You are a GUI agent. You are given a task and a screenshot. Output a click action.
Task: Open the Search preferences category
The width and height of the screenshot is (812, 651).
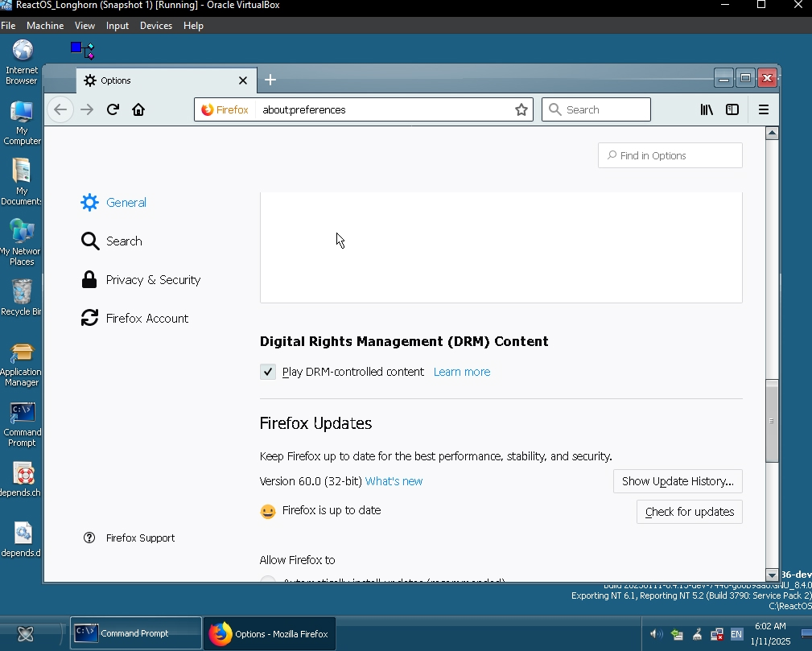point(112,241)
